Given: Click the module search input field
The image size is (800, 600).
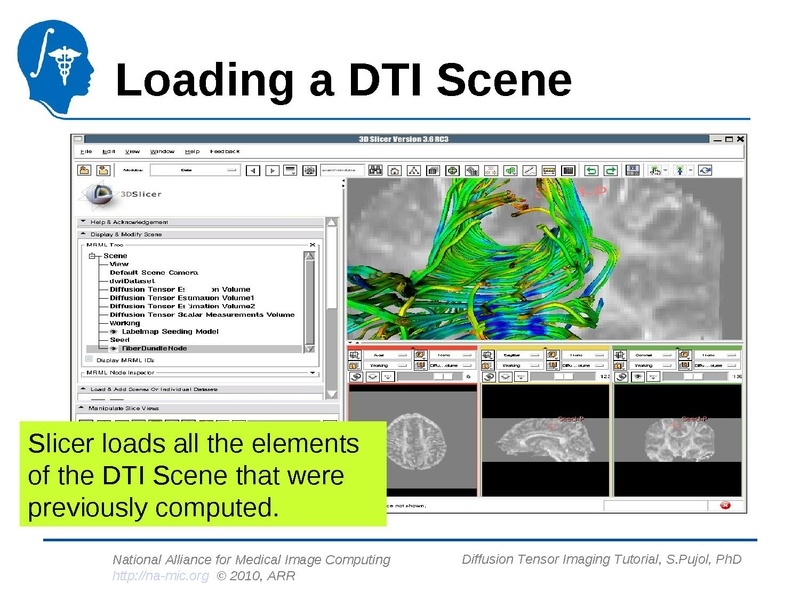Looking at the screenshot, I should pyautogui.click(x=342, y=170).
